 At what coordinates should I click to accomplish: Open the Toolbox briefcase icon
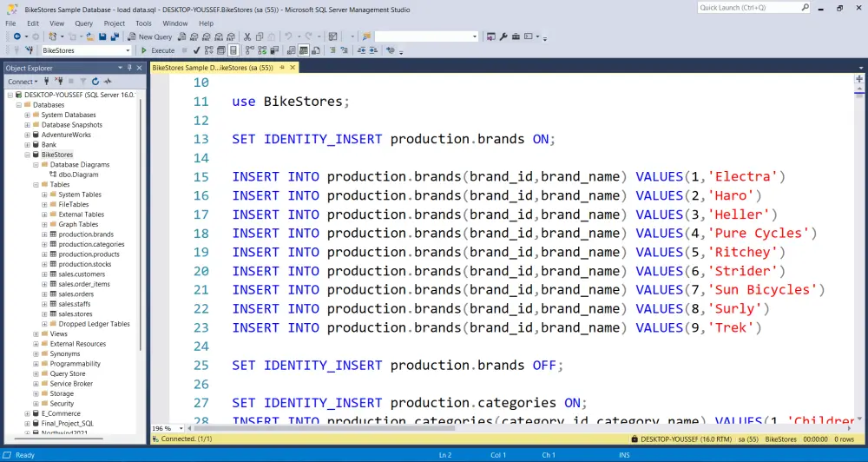point(516,36)
